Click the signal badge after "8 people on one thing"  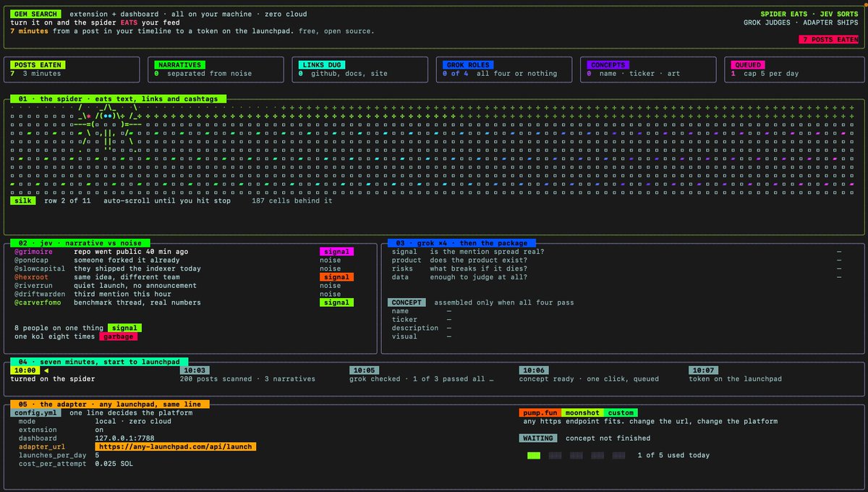point(124,328)
